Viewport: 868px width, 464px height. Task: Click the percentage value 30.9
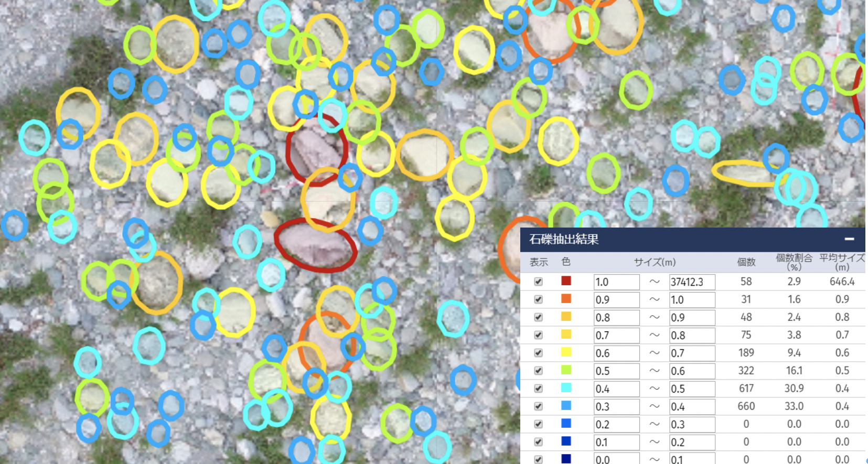pos(794,389)
